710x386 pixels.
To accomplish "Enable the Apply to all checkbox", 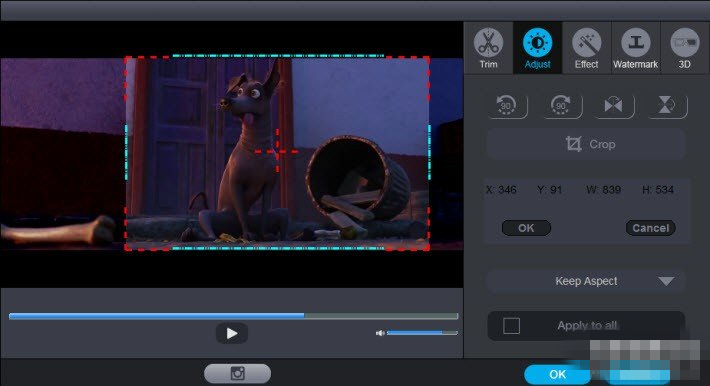I will click(511, 326).
